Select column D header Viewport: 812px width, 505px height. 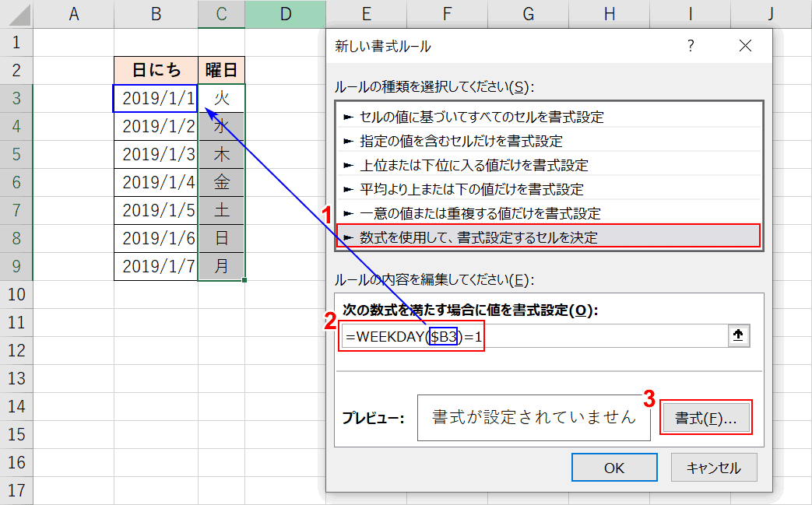point(286,14)
